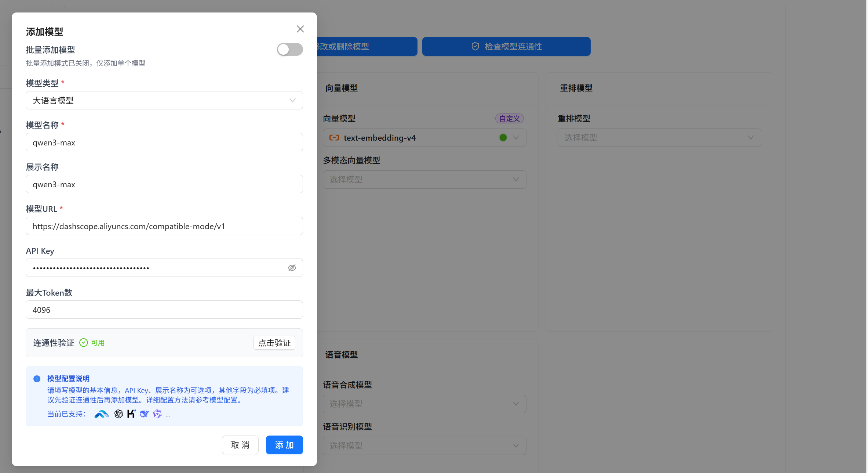The image size is (868, 473).
Task: Click the 自定义 tag on 向量模型
Action: pyautogui.click(x=509, y=119)
